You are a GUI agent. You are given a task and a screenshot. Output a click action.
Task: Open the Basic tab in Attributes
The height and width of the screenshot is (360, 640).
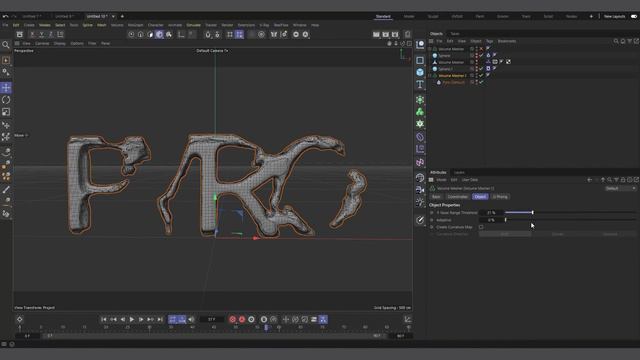pos(436,197)
